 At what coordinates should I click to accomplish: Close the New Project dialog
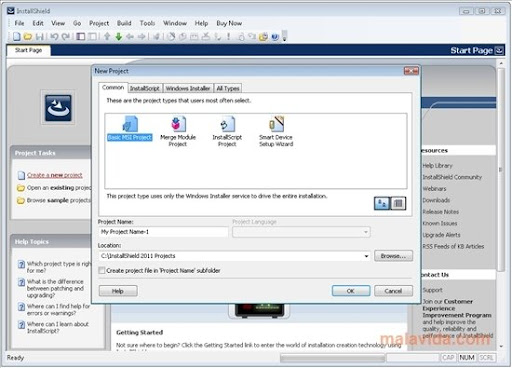[411, 71]
